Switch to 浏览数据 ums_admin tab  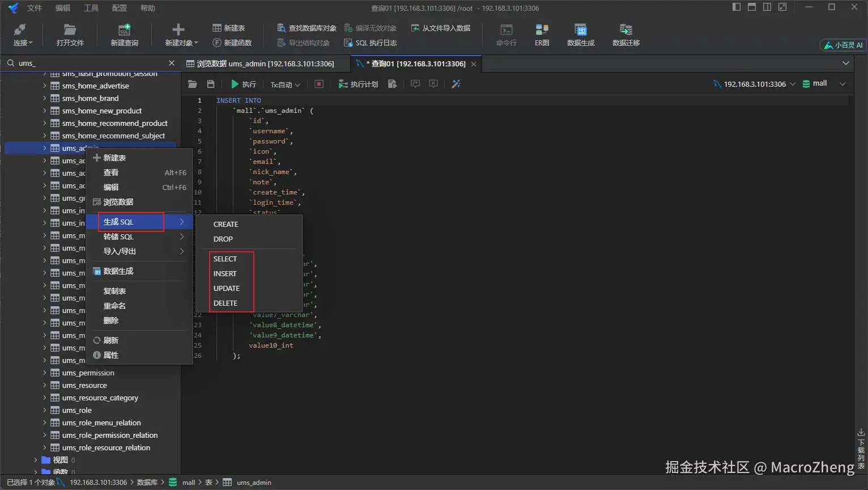click(265, 64)
